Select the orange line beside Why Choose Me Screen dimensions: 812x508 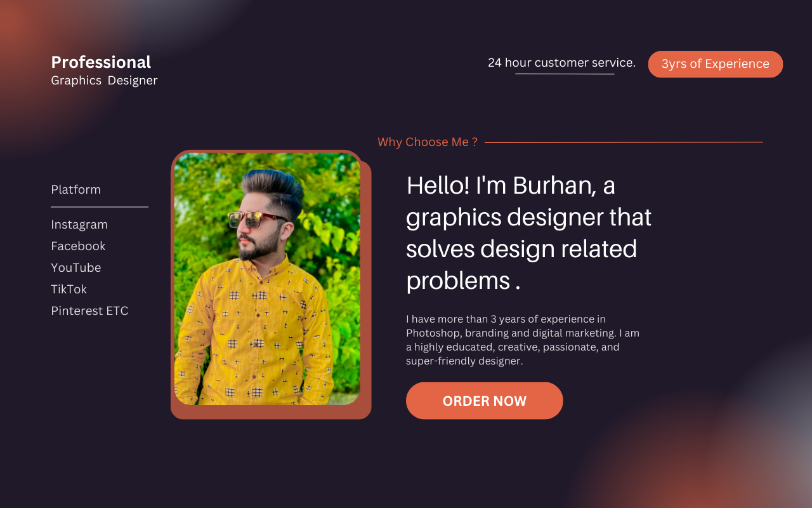[x=624, y=142]
